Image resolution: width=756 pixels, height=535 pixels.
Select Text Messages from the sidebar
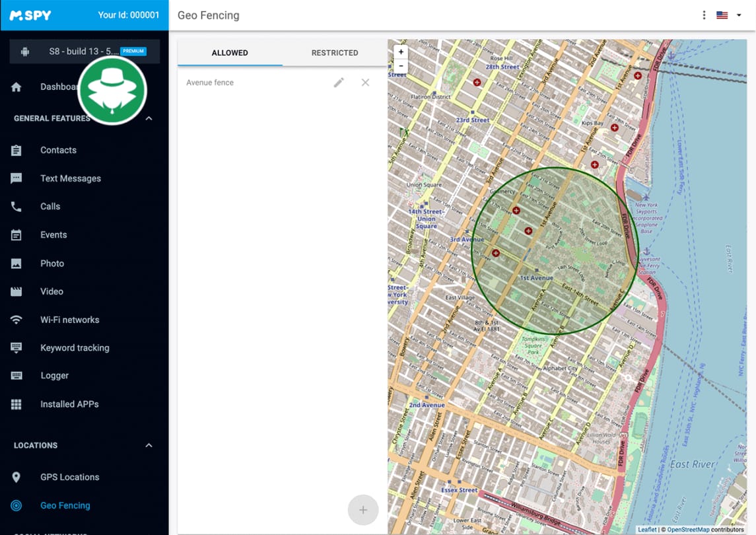[71, 178]
